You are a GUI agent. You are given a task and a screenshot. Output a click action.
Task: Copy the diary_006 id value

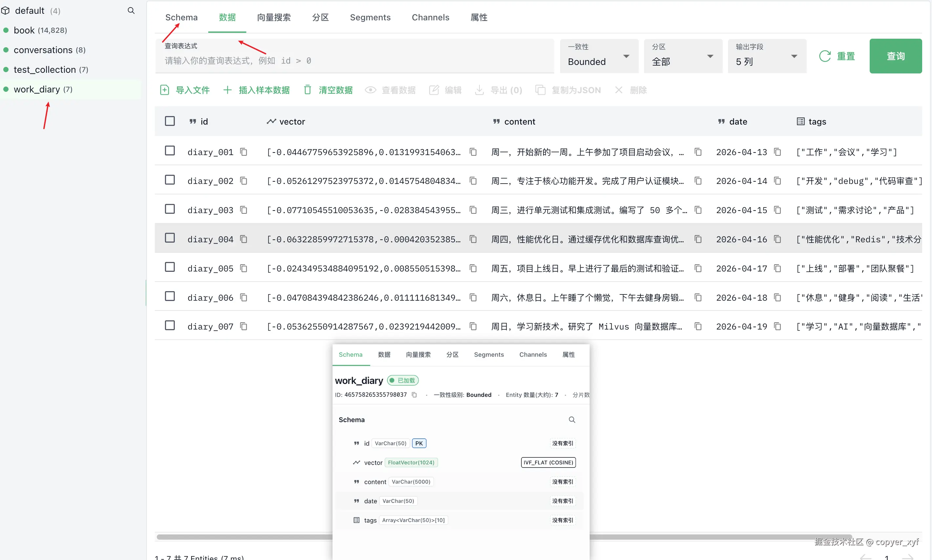click(244, 298)
